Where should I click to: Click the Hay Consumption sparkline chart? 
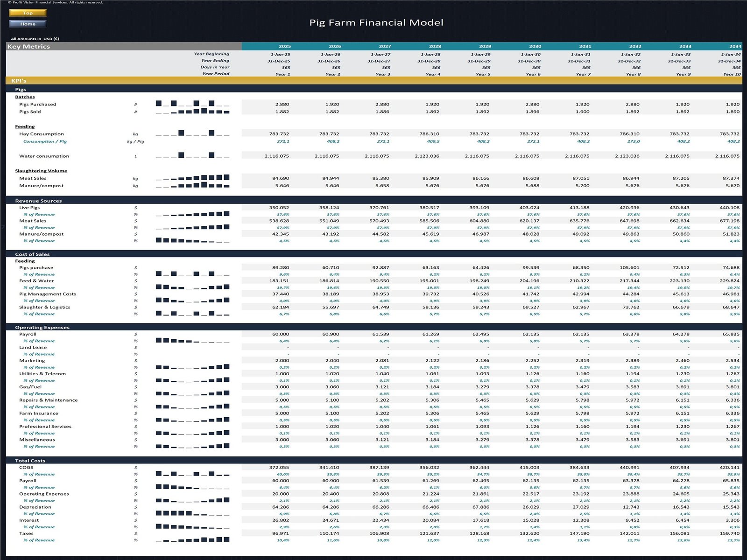pos(192,133)
